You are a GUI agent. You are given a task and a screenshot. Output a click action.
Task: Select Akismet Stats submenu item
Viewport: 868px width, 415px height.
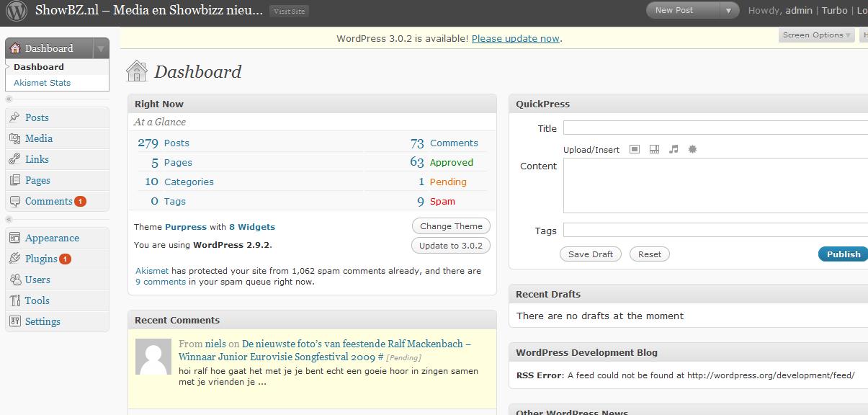pos(42,83)
